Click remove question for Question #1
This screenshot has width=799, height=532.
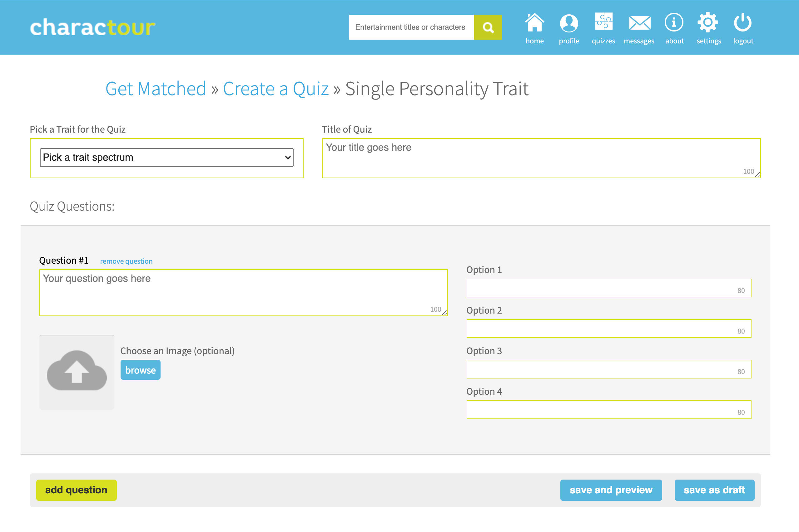[126, 261]
